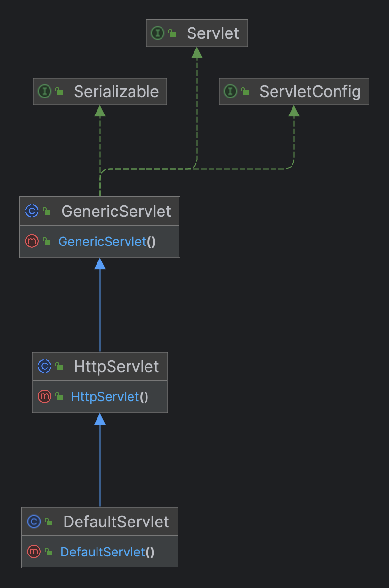The image size is (389, 588).
Task: Click the GenericServlet() constructor method icon
Action: pyautogui.click(x=32, y=241)
